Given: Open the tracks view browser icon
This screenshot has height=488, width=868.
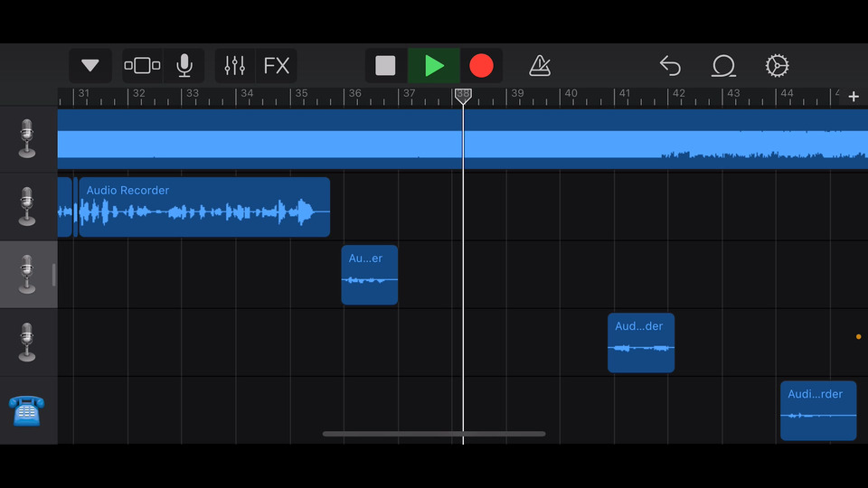Looking at the screenshot, I should (142, 66).
